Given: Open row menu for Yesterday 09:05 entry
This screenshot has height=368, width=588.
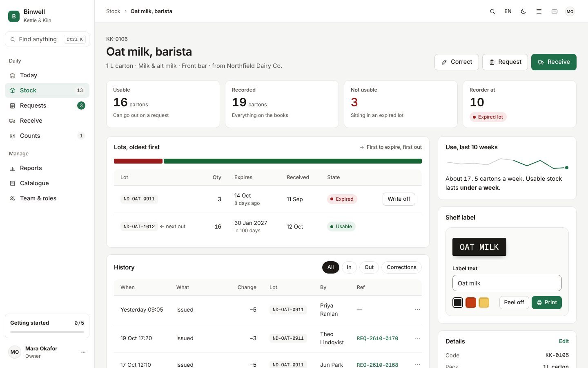Looking at the screenshot, I should (x=417, y=310).
